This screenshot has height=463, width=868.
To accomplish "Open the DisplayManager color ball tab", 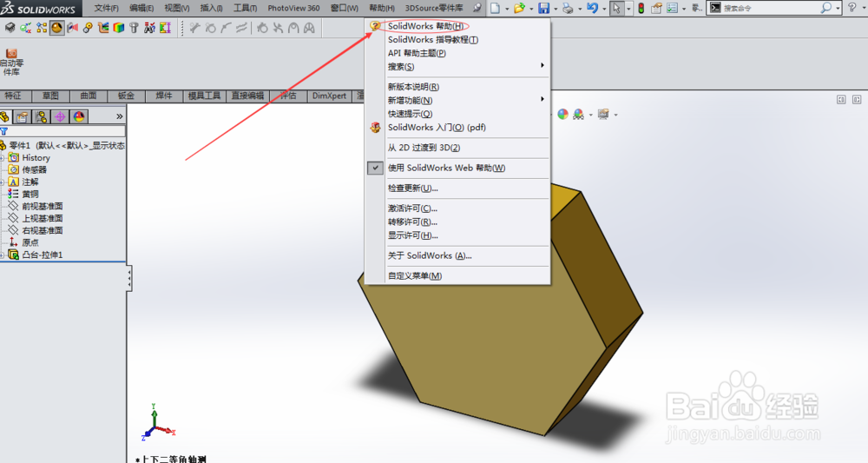I will click(79, 116).
